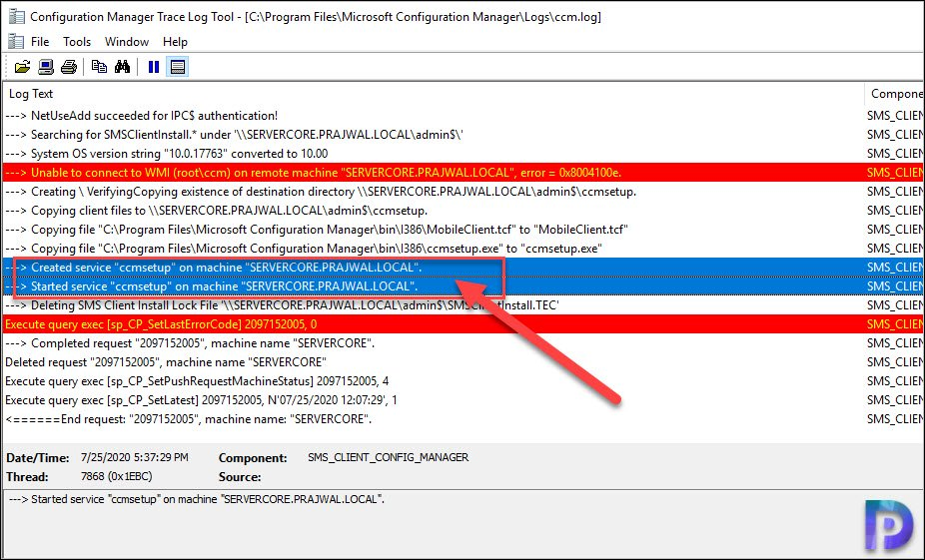
Task: Select the Copying file ccmsetup.exe row
Action: pyautogui.click(x=462, y=249)
